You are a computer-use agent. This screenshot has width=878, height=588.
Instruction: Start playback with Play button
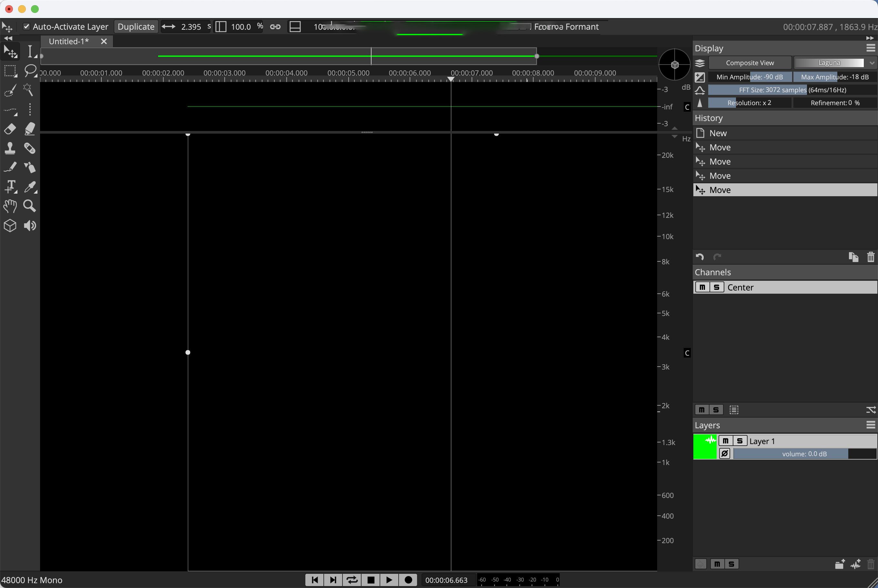(x=389, y=580)
